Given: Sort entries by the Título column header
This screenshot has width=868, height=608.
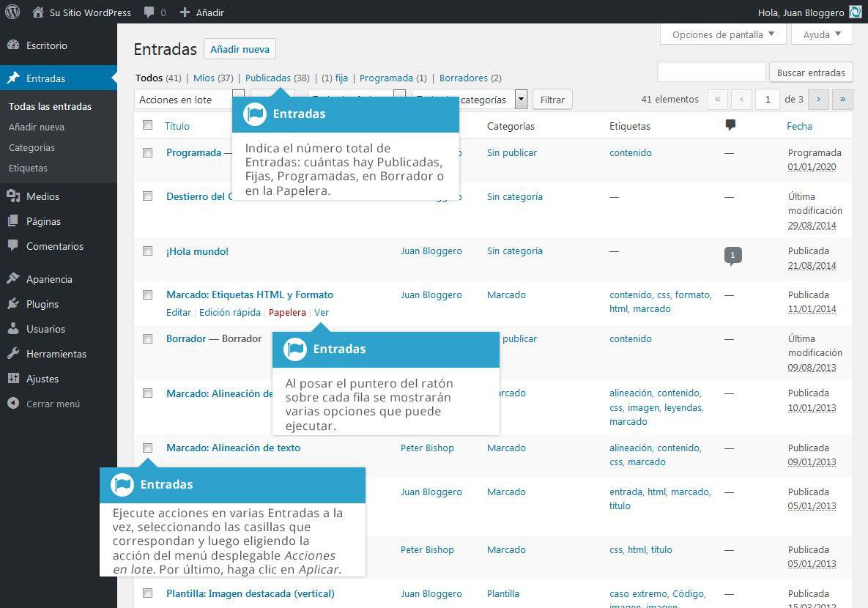Looking at the screenshot, I should pos(177,126).
